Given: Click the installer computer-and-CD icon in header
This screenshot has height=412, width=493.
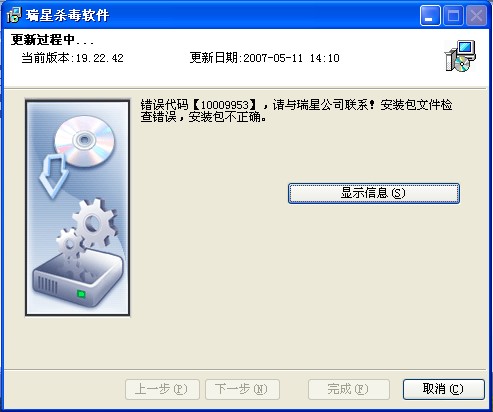Looking at the screenshot, I should 460,56.
